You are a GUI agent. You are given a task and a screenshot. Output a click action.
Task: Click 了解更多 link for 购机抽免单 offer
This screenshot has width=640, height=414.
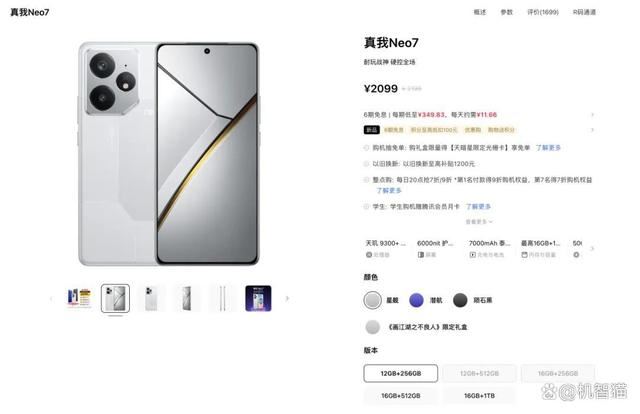548,147
